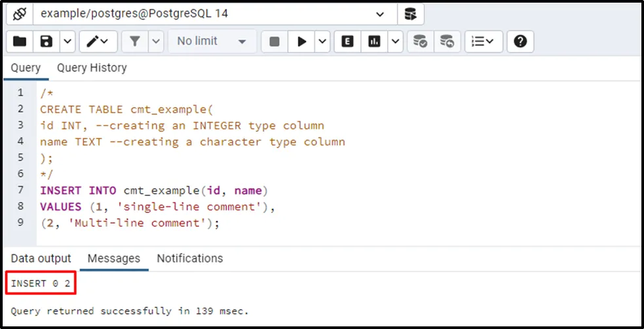Execute the query with the play button

302,41
